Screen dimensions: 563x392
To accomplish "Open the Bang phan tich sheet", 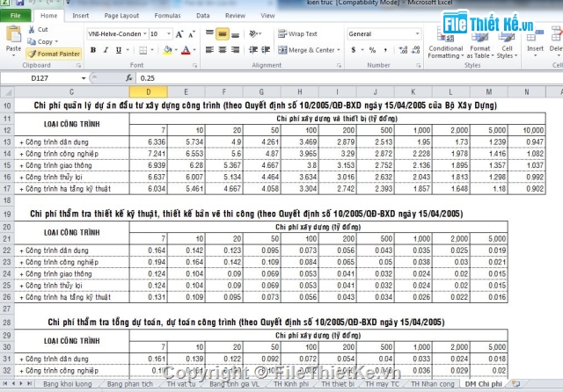I will tap(129, 384).
